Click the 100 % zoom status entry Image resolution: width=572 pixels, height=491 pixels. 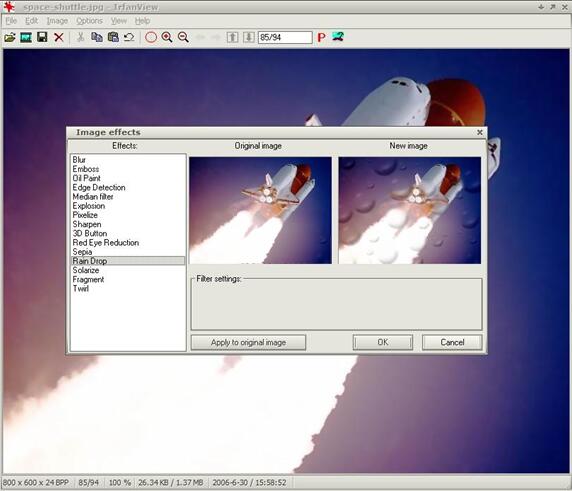click(x=120, y=483)
